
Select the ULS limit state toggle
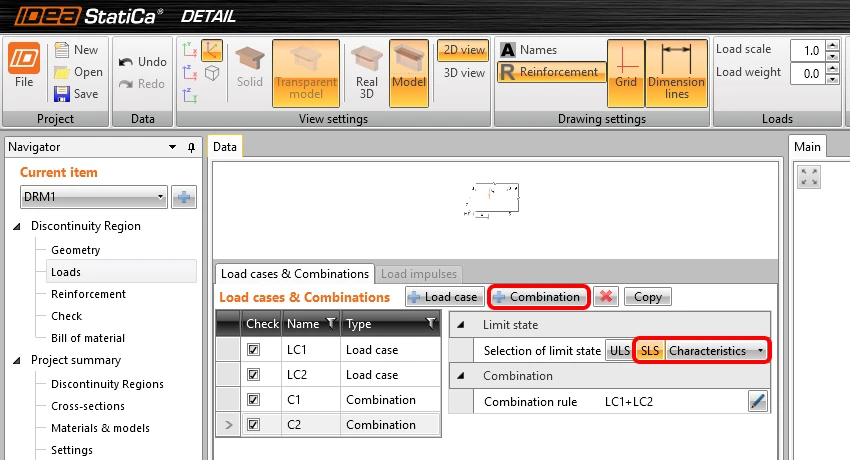click(620, 351)
